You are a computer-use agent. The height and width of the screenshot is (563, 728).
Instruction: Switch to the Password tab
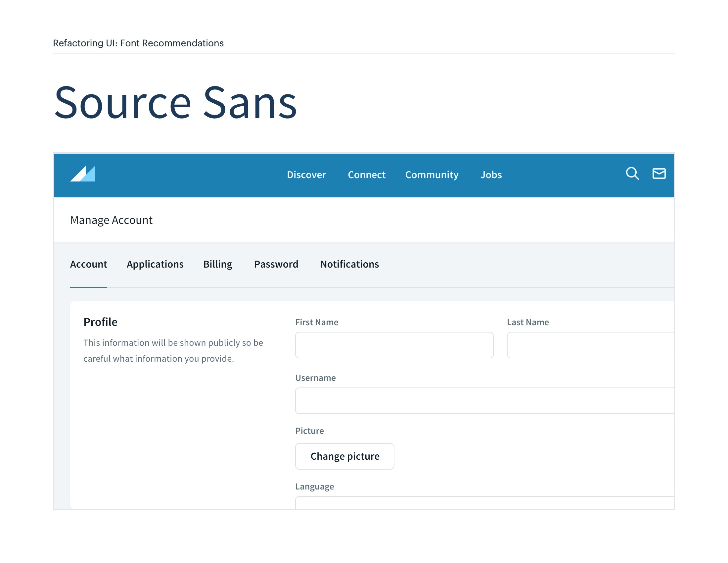(276, 264)
